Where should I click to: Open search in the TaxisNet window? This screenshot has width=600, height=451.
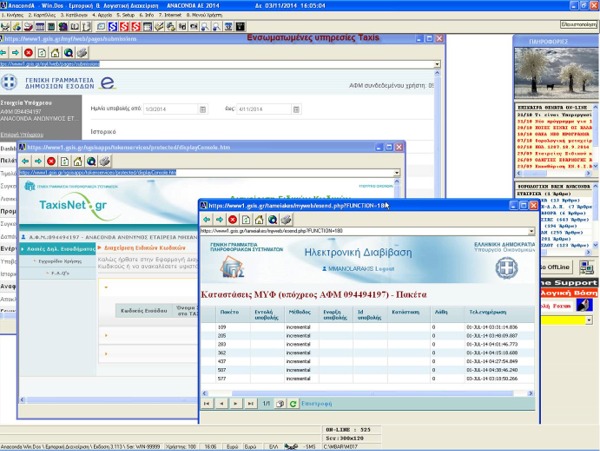pos(91,161)
